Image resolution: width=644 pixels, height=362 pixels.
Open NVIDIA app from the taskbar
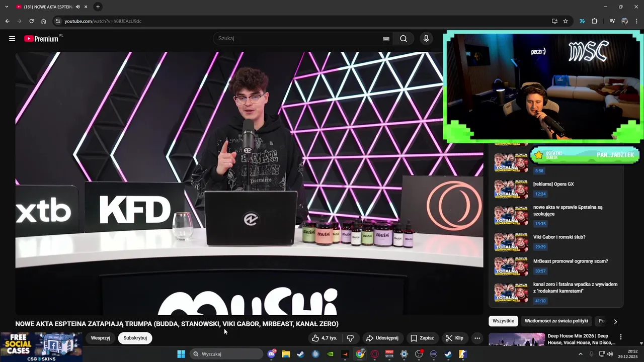tap(330, 354)
